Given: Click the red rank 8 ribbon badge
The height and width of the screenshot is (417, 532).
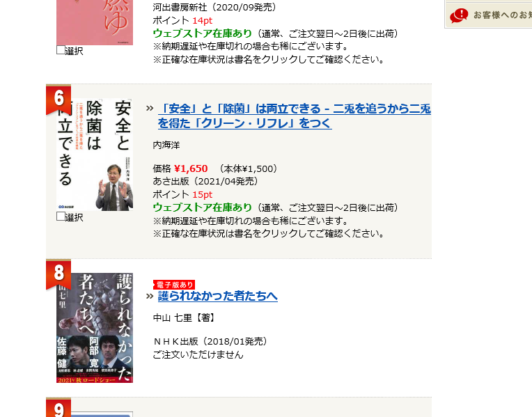Looking at the screenshot, I should pyautogui.click(x=58, y=274).
